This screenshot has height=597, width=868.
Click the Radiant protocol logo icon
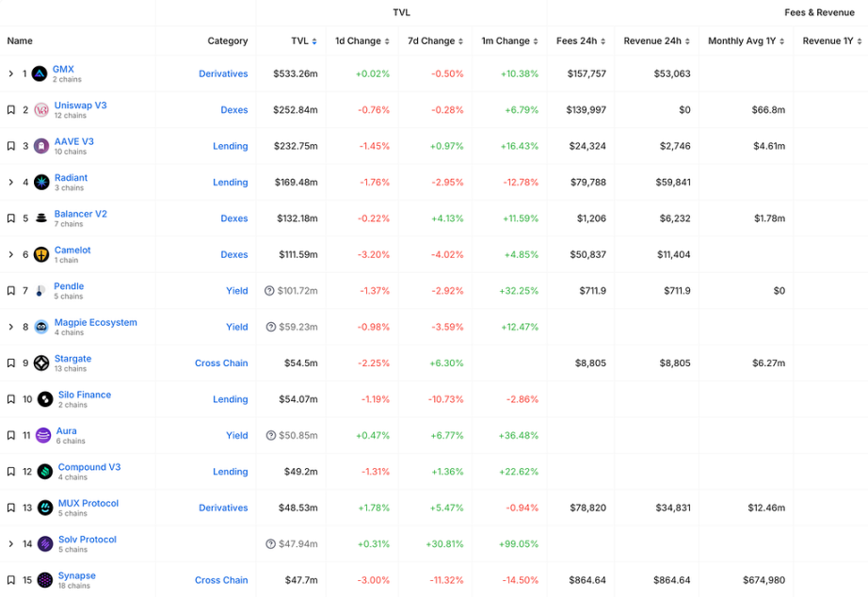41,182
